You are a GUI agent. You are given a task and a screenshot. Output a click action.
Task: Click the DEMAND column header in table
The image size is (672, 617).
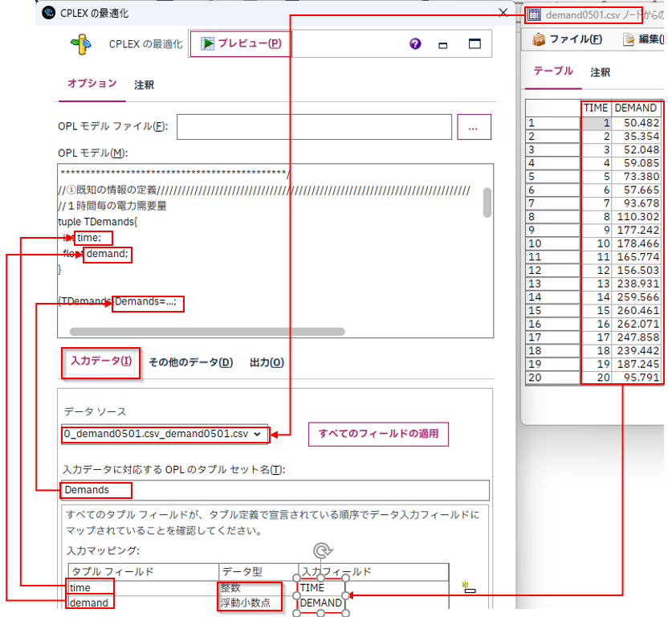pyautogui.click(x=636, y=108)
